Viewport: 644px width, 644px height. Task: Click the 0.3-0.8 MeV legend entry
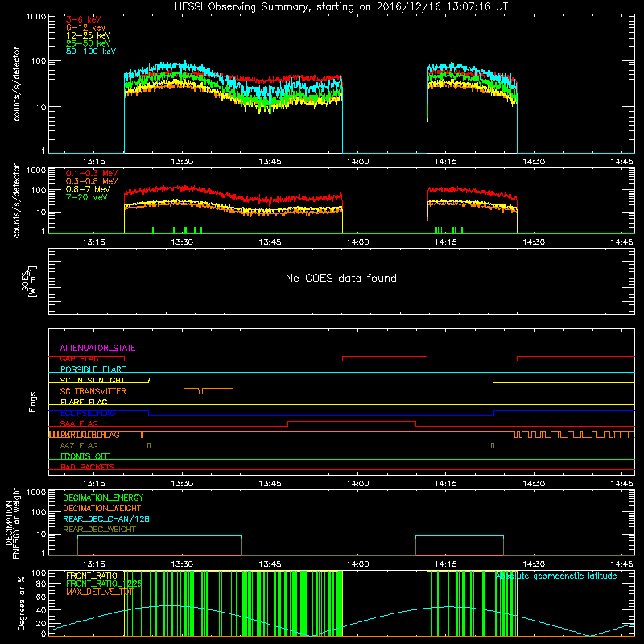point(92,181)
